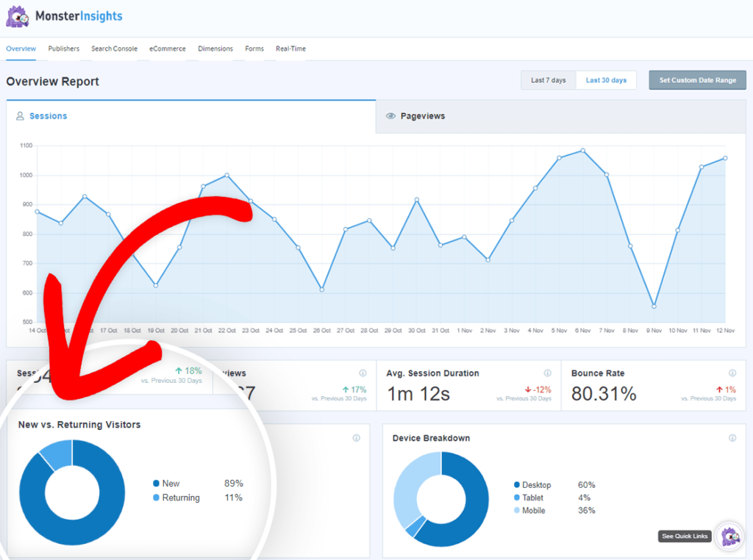Click Set Custom Date Range button
Image resolution: width=753 pixels, height=560 pixels.
tap(697, 80)
